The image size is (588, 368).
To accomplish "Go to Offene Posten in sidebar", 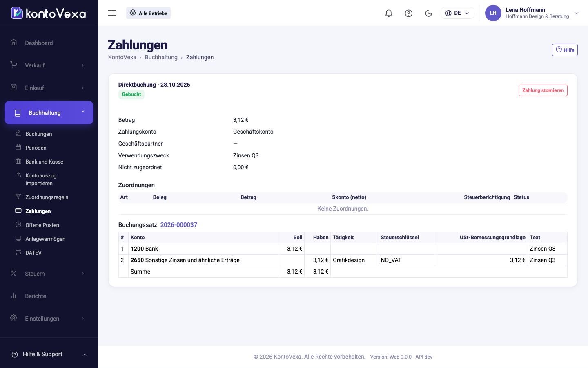I will (42, 225).
